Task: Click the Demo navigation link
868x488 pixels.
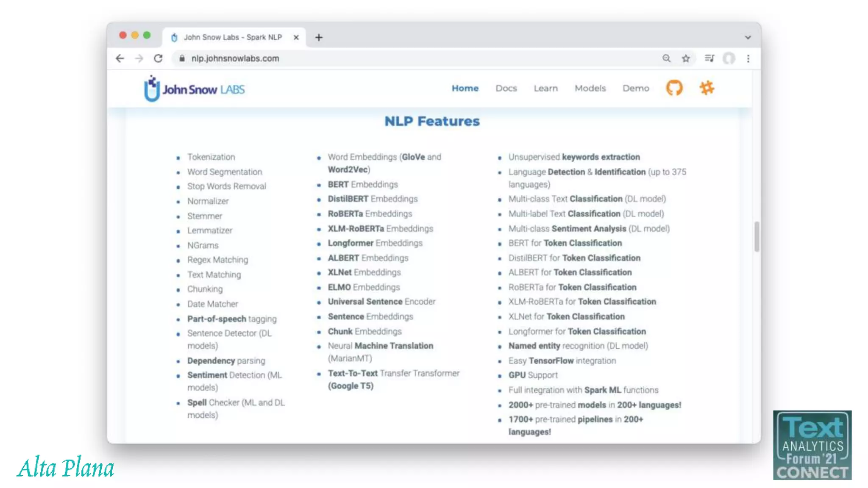Action: [635, 88]
